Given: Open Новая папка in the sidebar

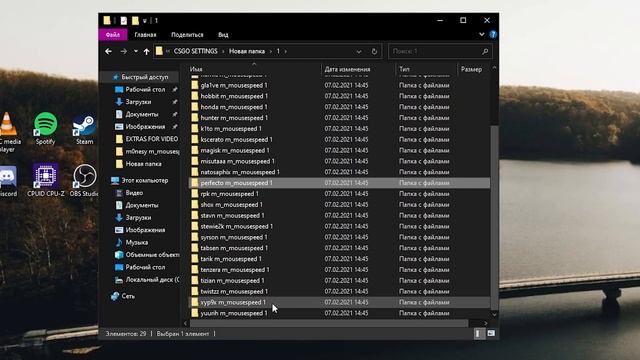Looking at the screenshot, I should coord(139,164).
